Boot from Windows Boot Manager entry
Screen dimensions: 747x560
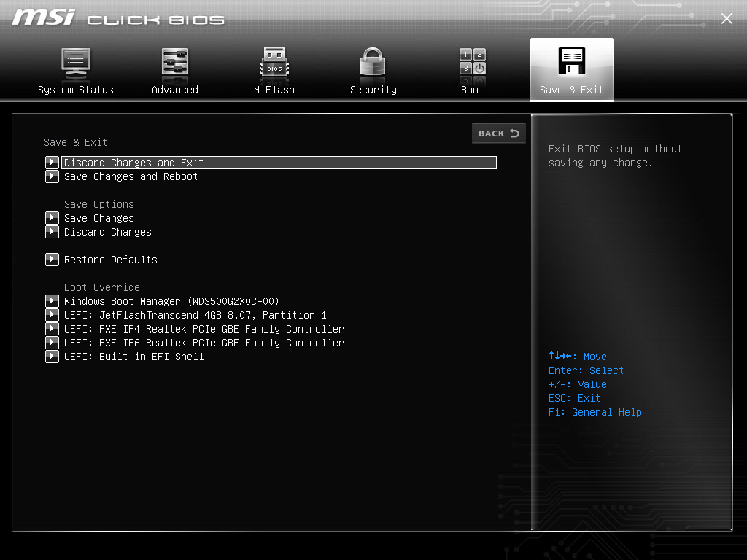(171, 301)
